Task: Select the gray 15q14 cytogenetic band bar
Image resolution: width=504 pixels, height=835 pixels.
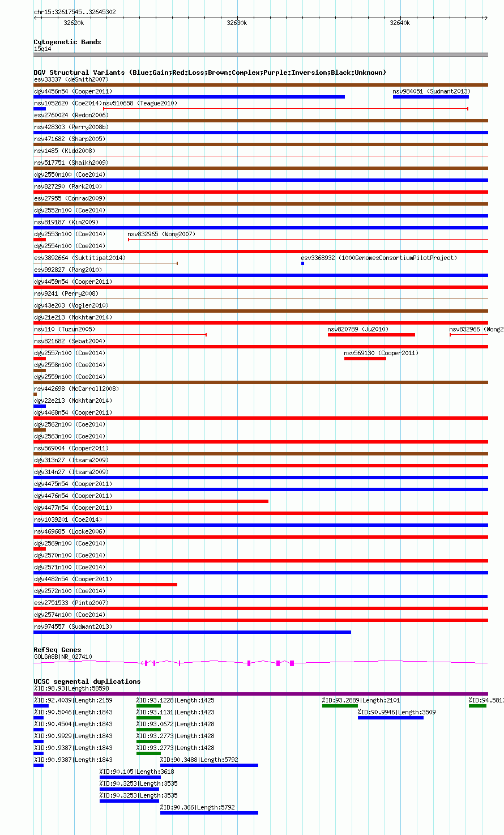Action: 261,55
